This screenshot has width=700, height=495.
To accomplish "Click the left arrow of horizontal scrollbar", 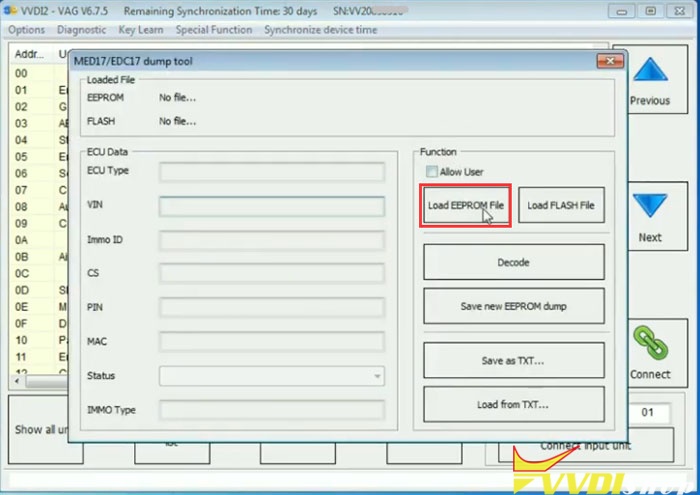I will point(17,382).
